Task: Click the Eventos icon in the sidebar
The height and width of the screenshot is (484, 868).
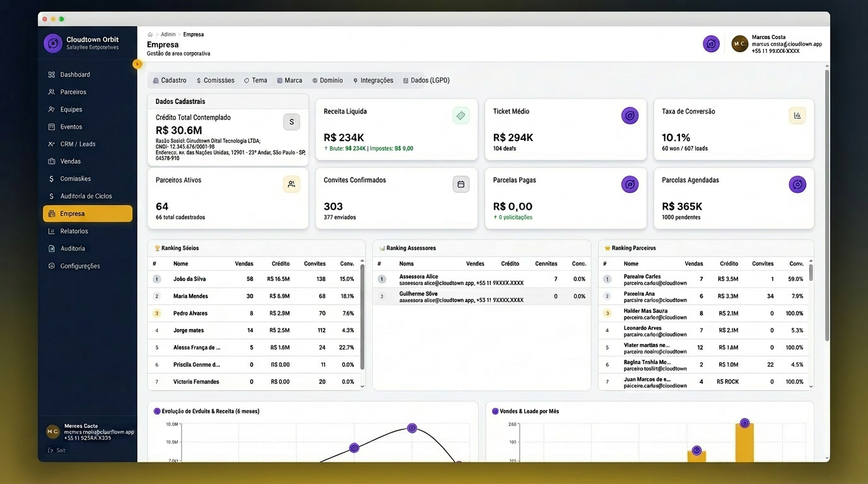Action: [x=52, y=127]
